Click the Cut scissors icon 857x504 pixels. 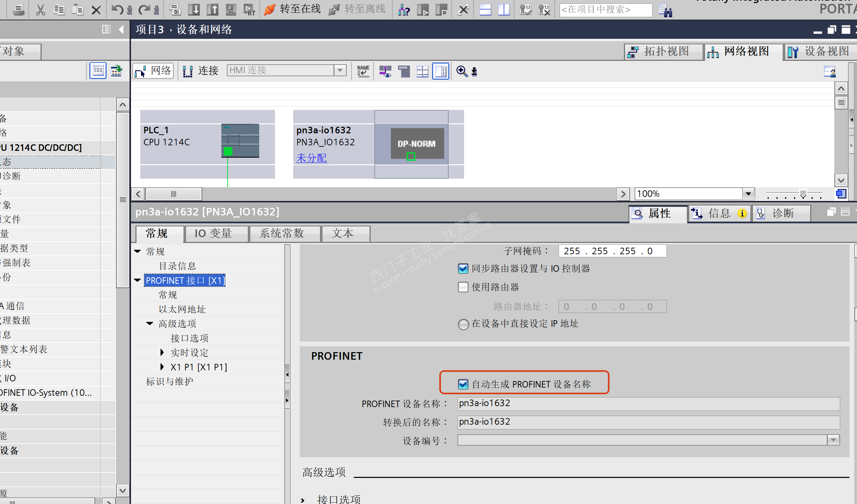(41, 10)
